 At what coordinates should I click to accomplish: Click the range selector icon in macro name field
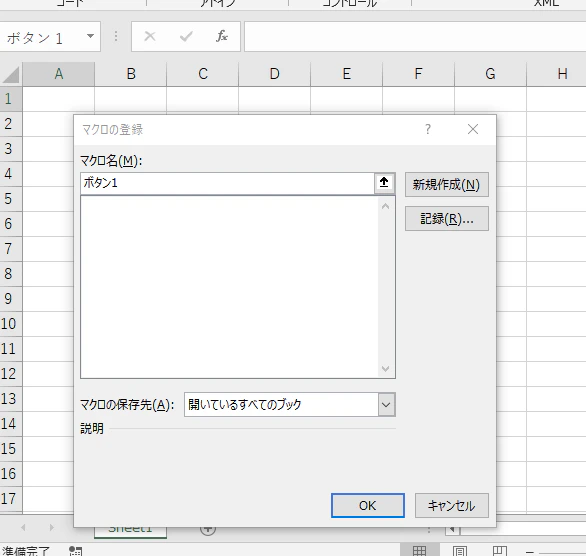coord(384,183)
